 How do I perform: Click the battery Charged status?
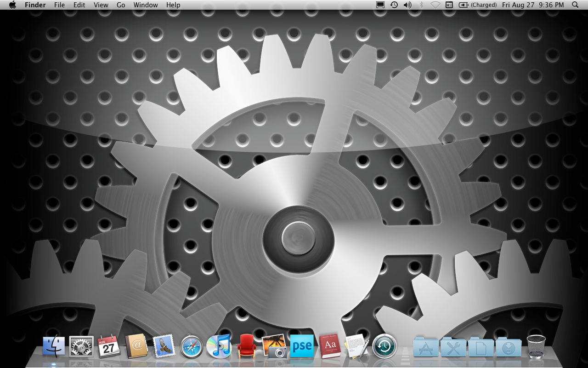pos(478,5)
